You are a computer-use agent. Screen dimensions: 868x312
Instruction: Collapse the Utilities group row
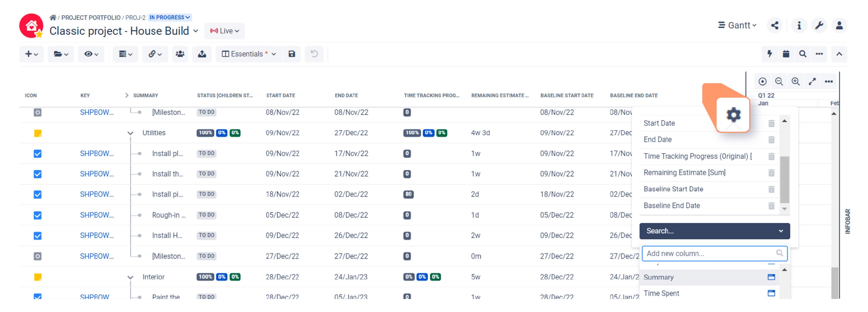click(130, 133)
